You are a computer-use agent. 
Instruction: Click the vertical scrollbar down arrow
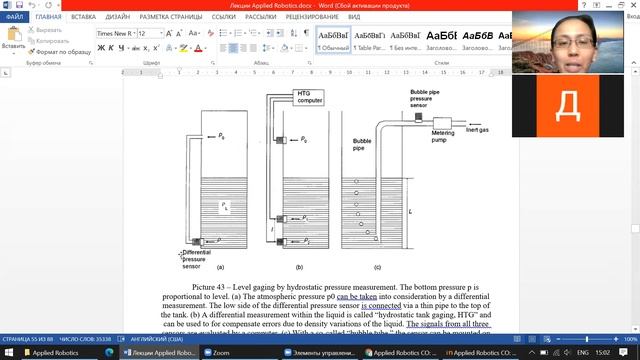(x=635, y=329)
